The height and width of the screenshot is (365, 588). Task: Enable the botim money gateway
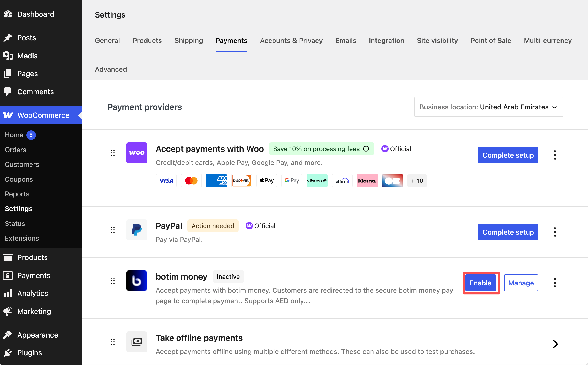pos(481,283)
